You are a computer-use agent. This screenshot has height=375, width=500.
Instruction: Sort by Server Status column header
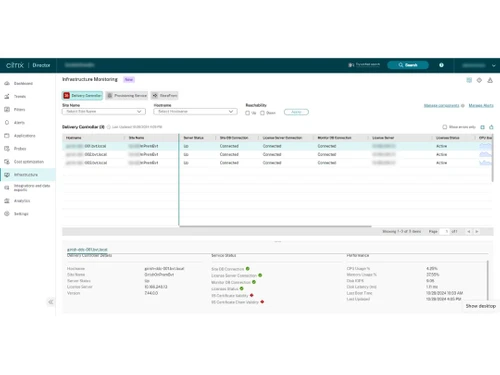[x=194, y=138]
